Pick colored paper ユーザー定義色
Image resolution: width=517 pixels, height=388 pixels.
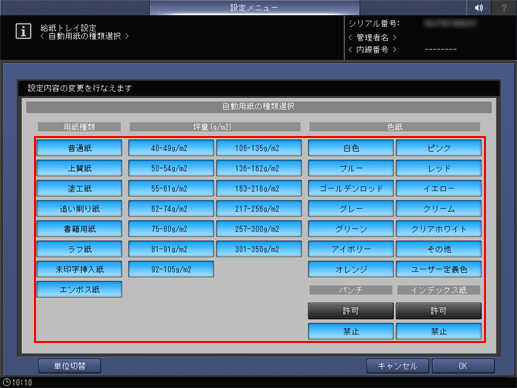[439, 269]
